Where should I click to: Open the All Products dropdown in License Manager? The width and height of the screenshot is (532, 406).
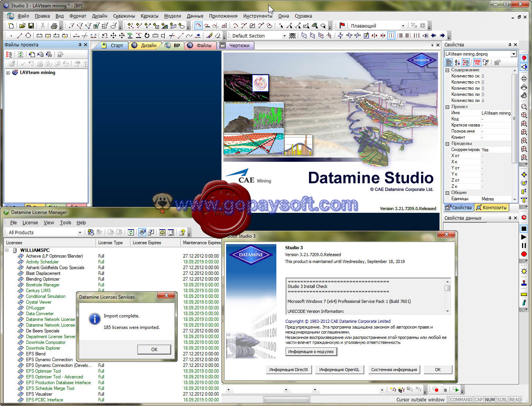coord(80,232)
